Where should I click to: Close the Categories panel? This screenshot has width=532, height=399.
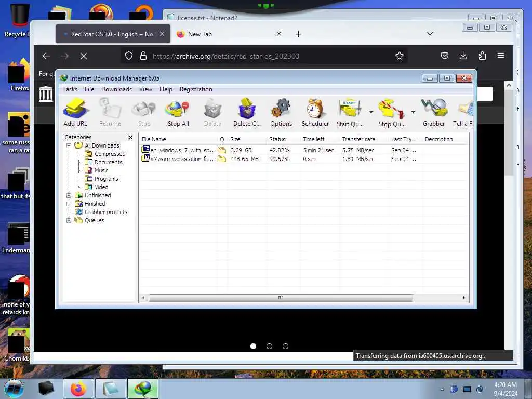click(x=130, y=137)
